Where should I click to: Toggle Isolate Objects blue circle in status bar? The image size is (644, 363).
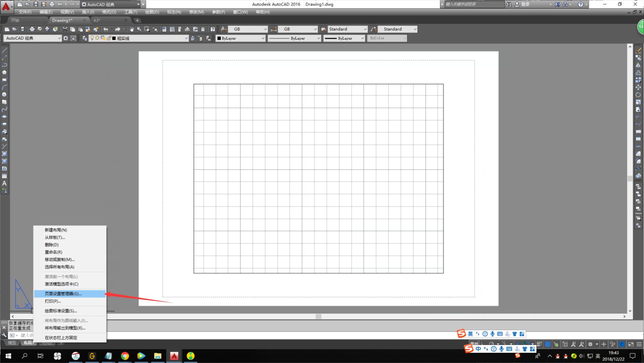[622, 344]
